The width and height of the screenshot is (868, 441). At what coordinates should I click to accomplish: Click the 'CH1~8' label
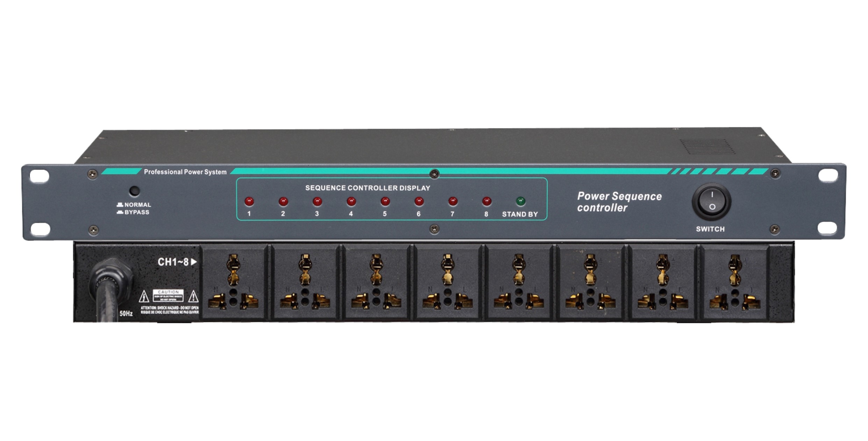(173, 262)
